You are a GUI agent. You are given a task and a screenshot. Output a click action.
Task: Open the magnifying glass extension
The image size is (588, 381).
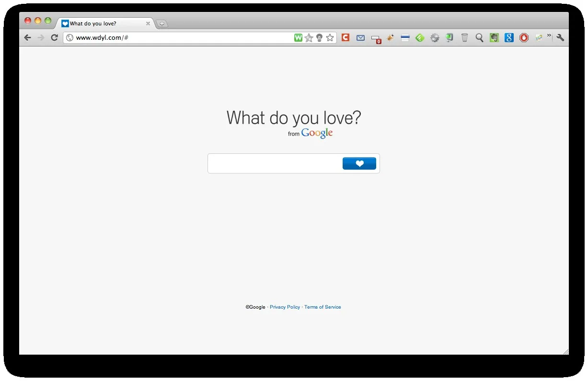[479, 38]
